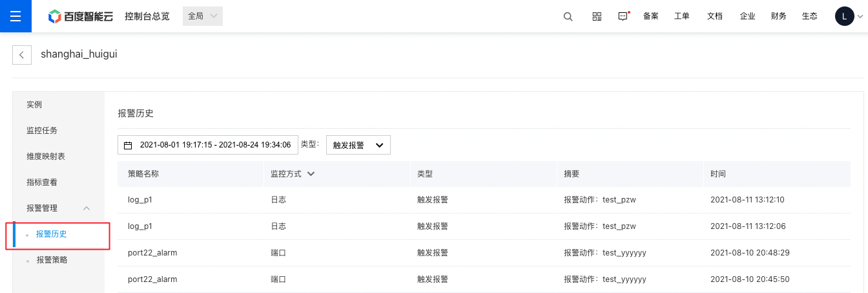Click the Baidu AI Cloud logo
This screenshot has height=293, width=868.
pos(81,16)
